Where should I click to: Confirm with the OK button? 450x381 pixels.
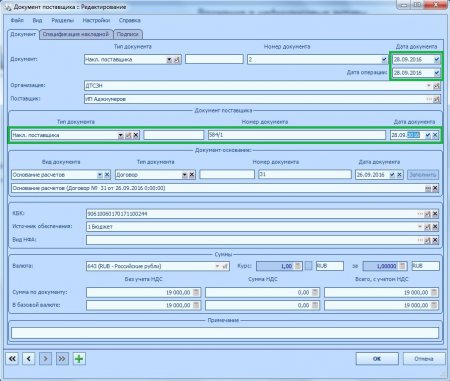[377, 359]
